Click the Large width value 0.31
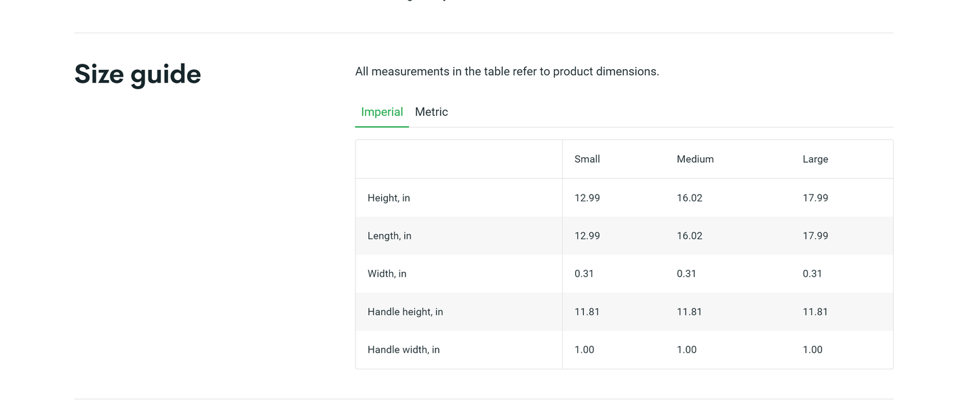This screenshot has width=980, height=402. pos(812,274)
